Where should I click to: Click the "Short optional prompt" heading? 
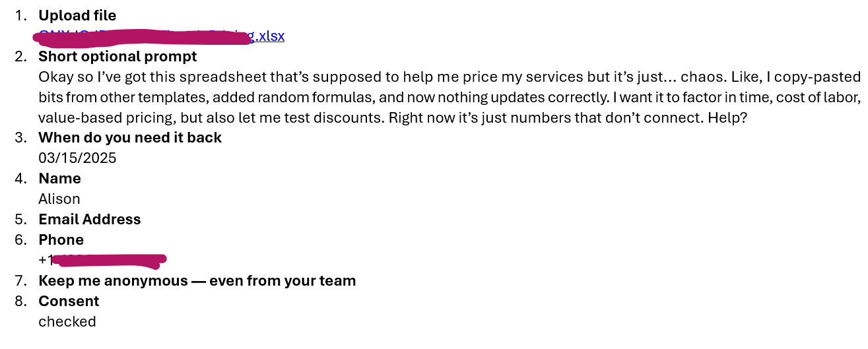click(117, 56)
